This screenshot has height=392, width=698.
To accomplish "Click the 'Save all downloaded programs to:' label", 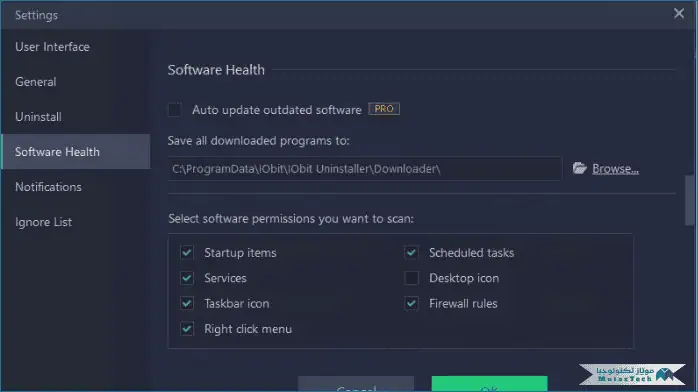I will click(259, 141).
